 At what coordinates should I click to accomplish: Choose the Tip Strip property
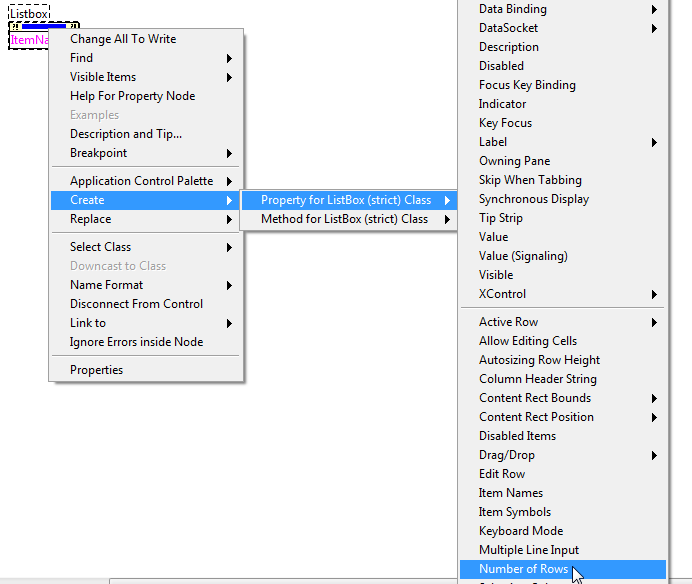tap(563, 218)
